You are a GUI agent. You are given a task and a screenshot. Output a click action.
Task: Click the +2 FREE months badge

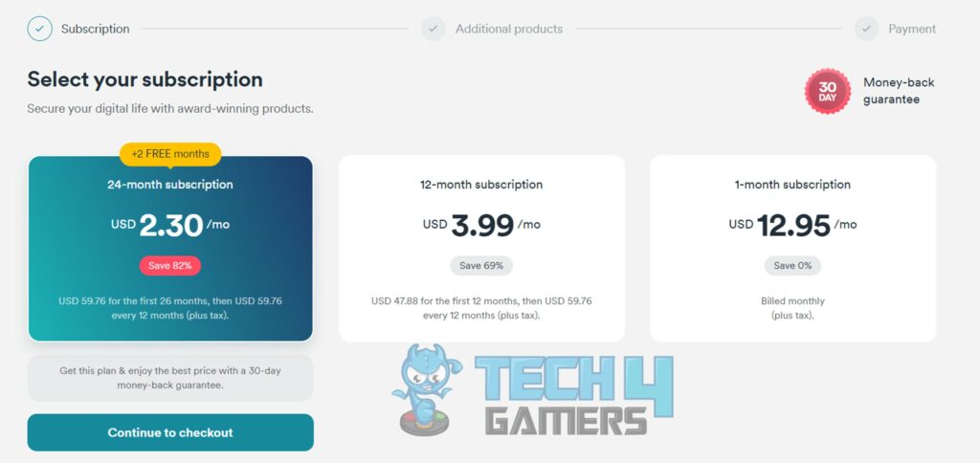tap(170, 154)
